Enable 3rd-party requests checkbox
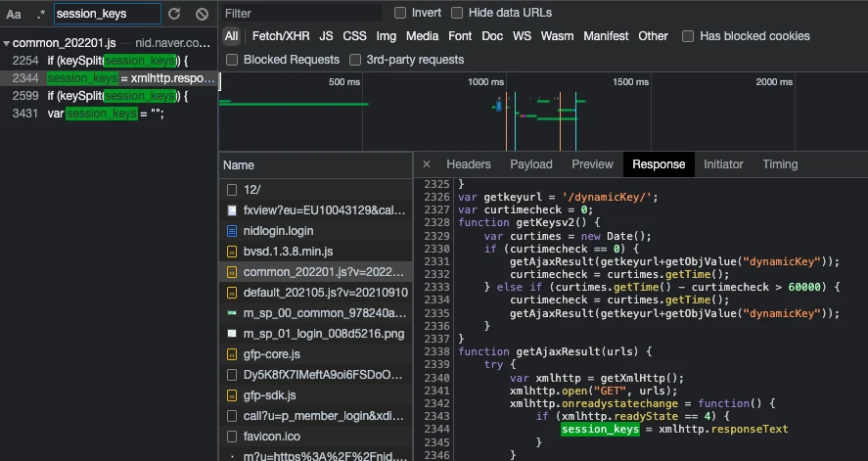 pyautogui.click(x=355, y=60)
